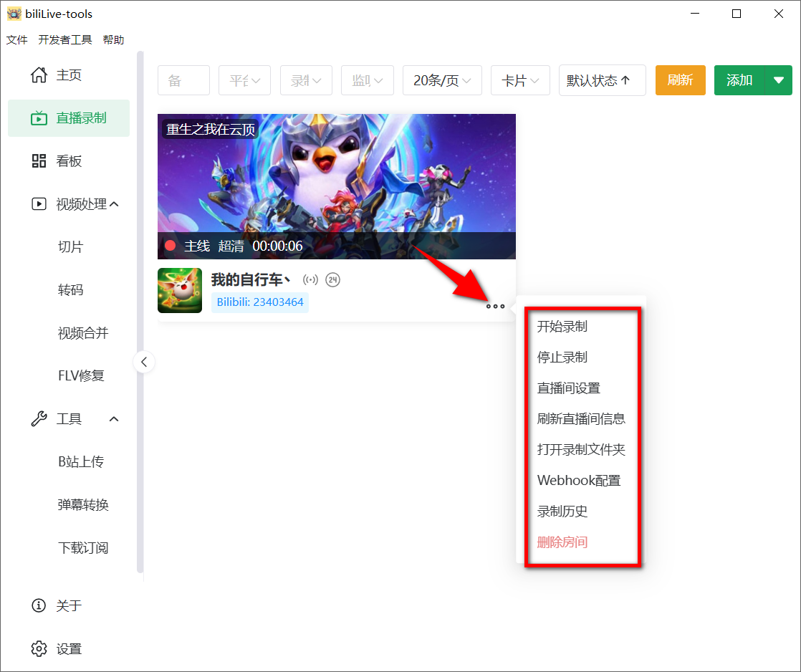801x672 pixels.
Task: Toggle 默认状态 sort order
Action: (x=602, y=80)
